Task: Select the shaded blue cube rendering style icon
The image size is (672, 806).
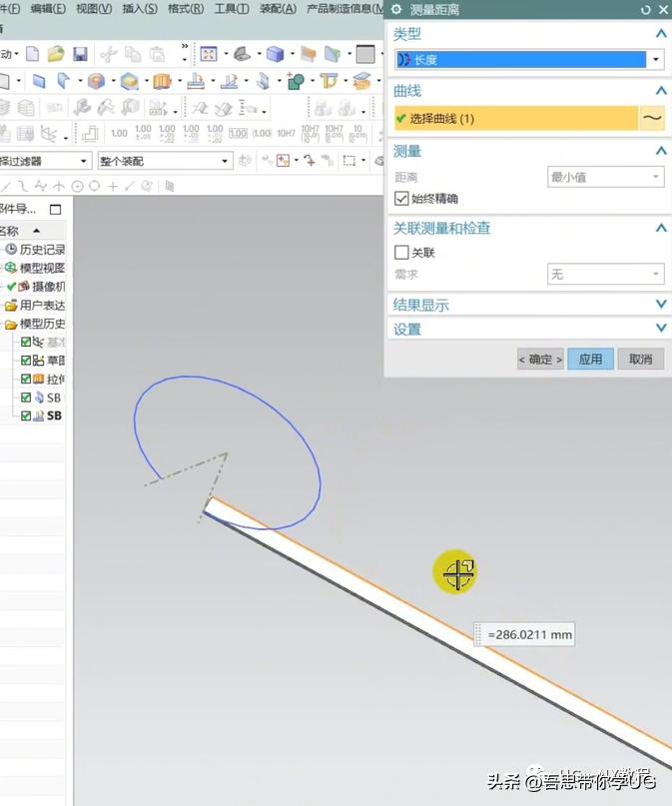Action: (x=275, y=54)
